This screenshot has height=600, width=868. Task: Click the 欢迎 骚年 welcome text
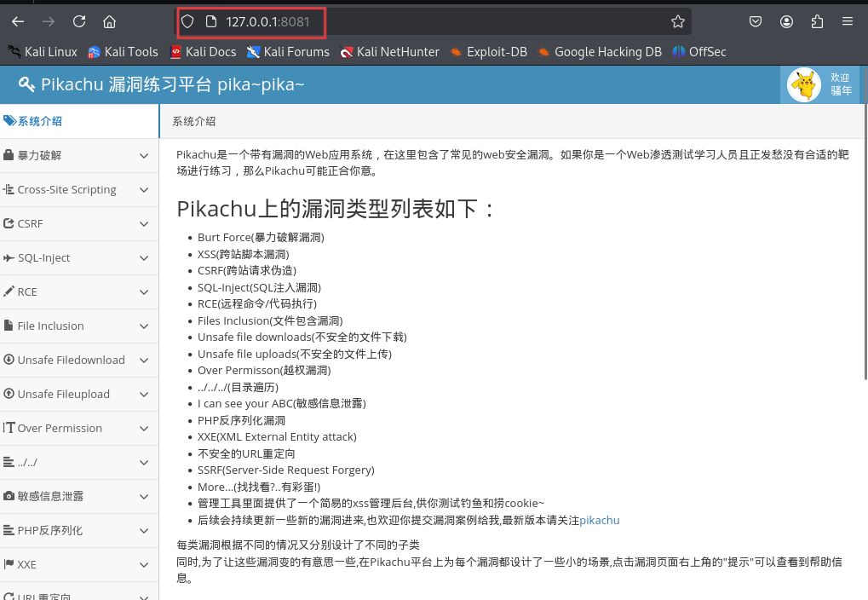(841, 84)
